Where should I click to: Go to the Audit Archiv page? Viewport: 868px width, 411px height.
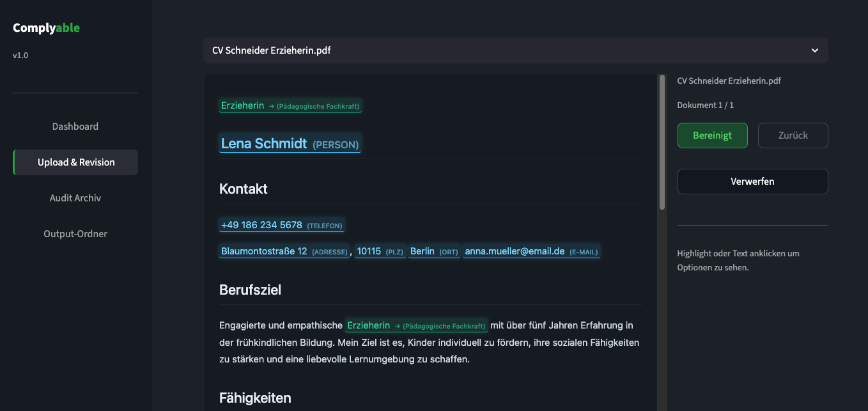pyautogui.click(x=75, y=198)
